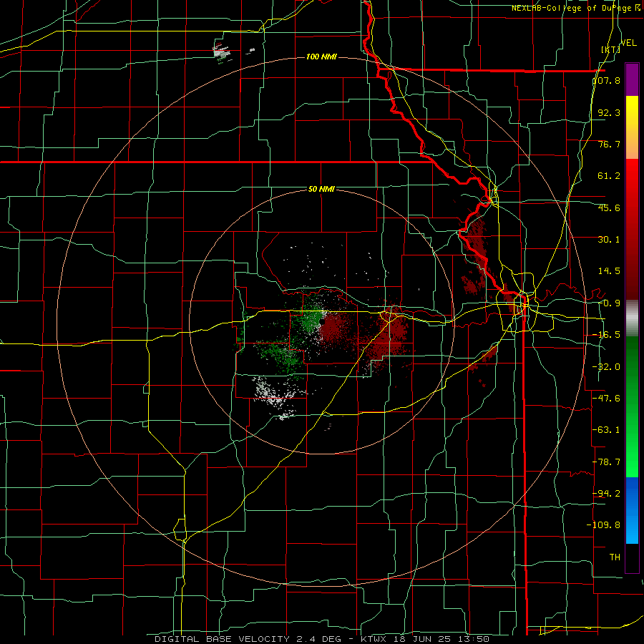
Task: Click the 30.1 legend value
Action: click(609, 240)
